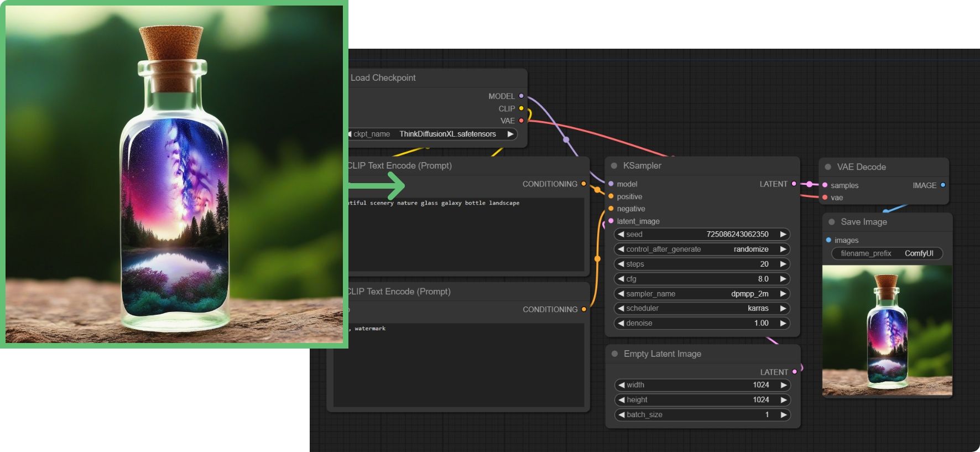The width and height of the screenshot is (980, 452).
Task: Click the negative input port on KSampler
Action: (611, 209)
